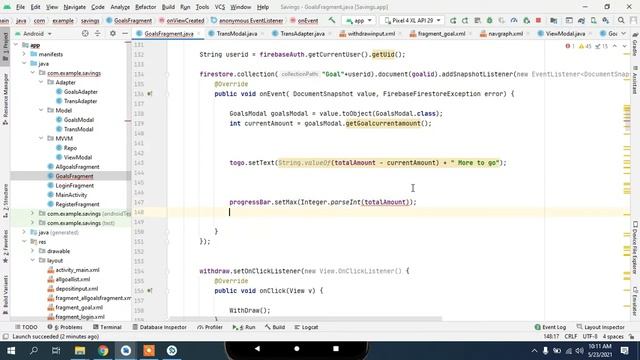Click the SDK Manager toolbar icon
Screen dimensions: 640x360
pyautogui.click(x=606, y=20)
